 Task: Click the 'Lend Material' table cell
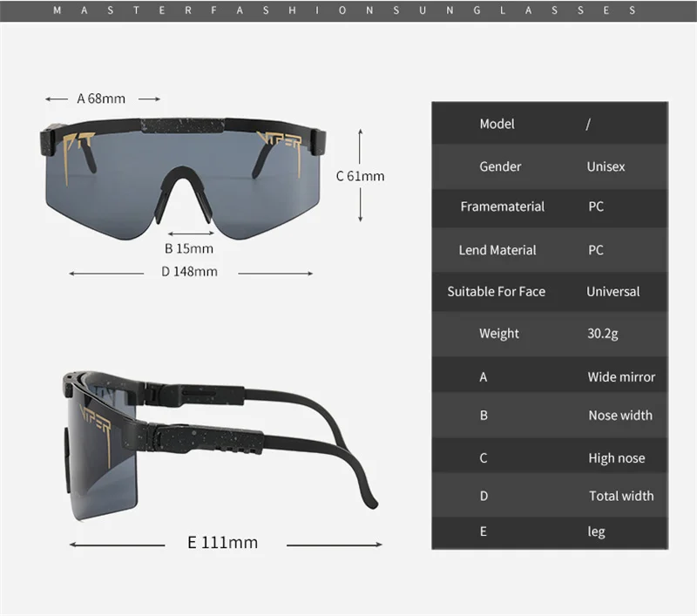point(497,250)
